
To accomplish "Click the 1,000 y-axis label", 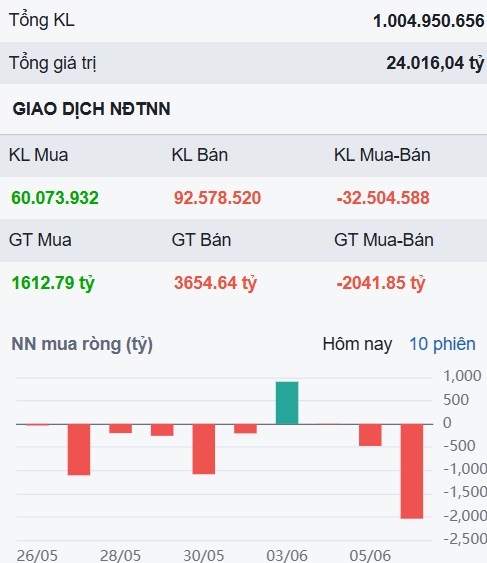I will click(462, 376).
